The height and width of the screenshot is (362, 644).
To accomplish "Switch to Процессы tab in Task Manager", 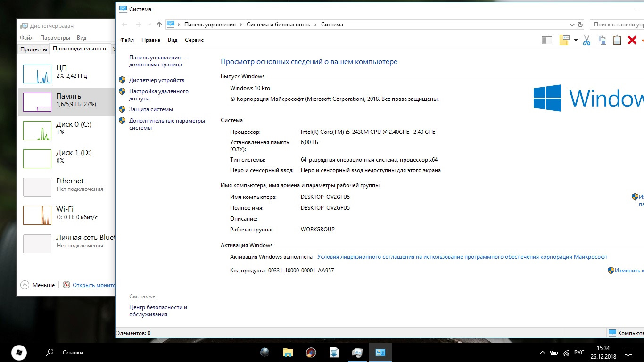I will pos(33,49).
